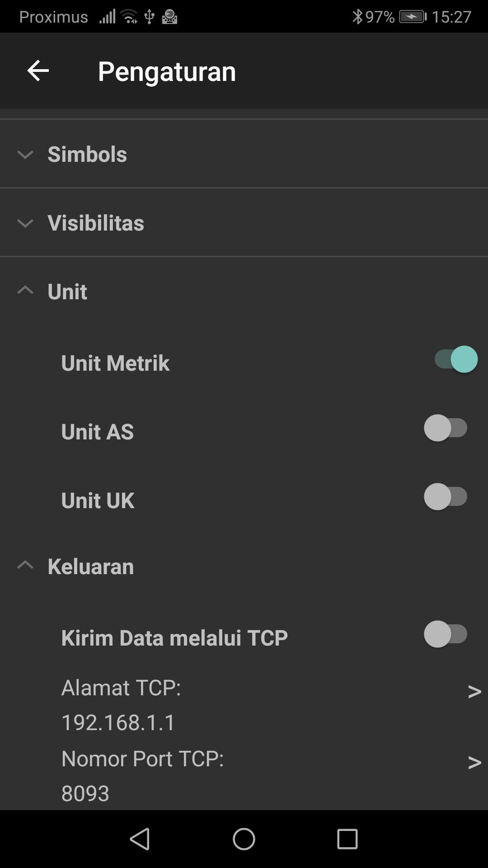Tap the battery icon in the status bar
The height and width of the screenshot is (868, 488).
click(412, 17)
